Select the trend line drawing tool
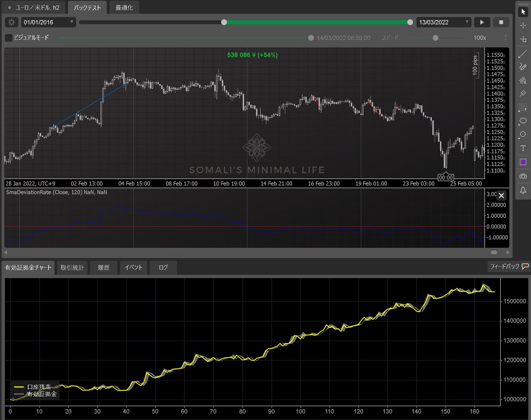Viewport: 531px width, 420px height. (x=523, y=54)
